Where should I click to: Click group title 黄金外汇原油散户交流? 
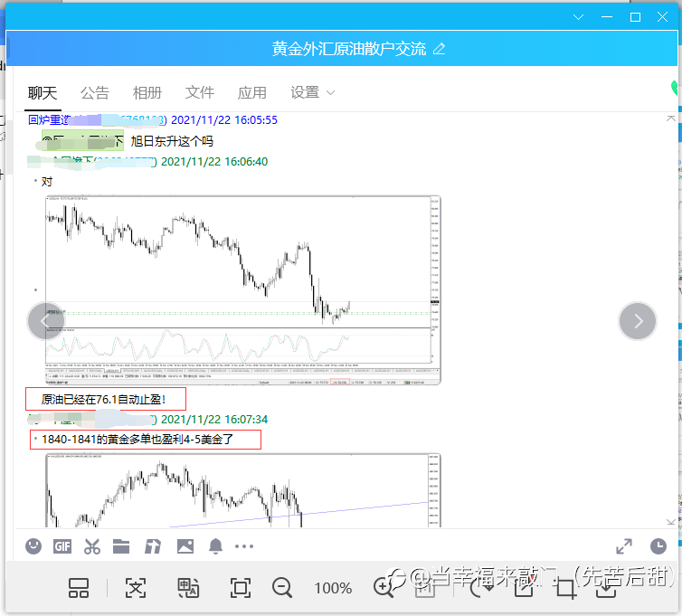pos(349,49)
